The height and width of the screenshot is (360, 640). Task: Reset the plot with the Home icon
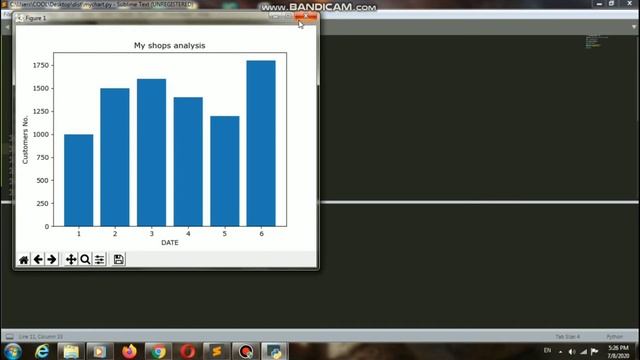coord(24,260)
